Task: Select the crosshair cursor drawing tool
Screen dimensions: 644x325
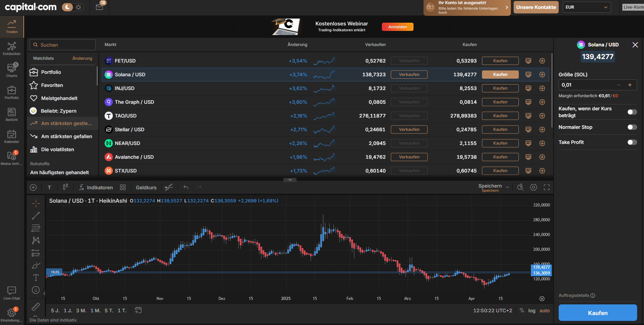Action: pos(36,203)
